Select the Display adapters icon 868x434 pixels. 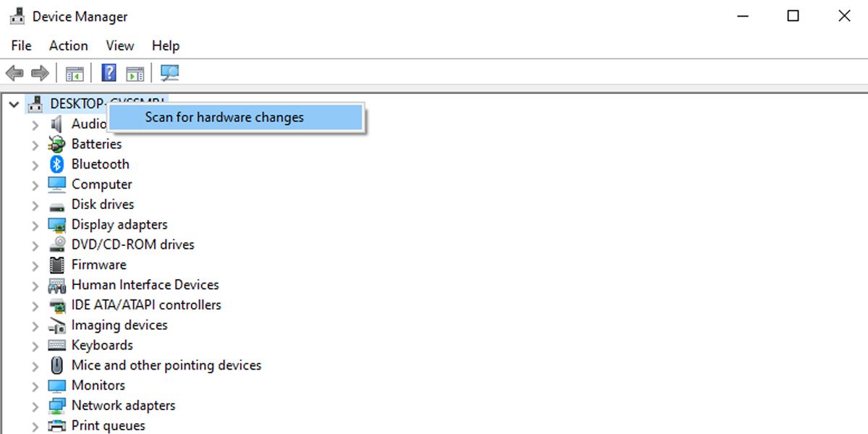(x=56, y=224)
